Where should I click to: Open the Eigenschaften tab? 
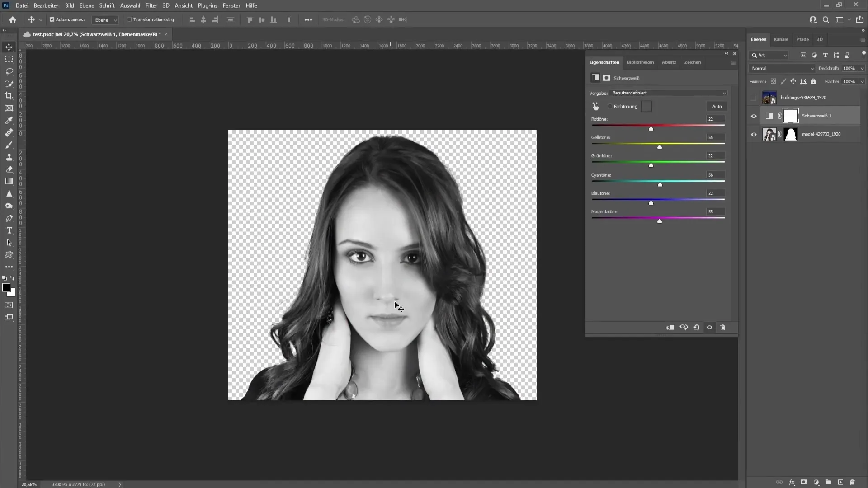[604, 62]
